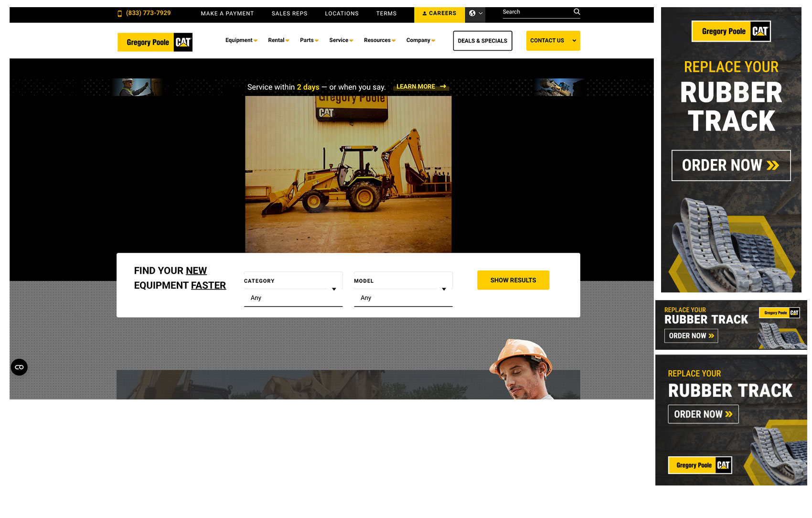Screen dimensions: 812x518
Task: Open the Service menu
Action: 341,41
